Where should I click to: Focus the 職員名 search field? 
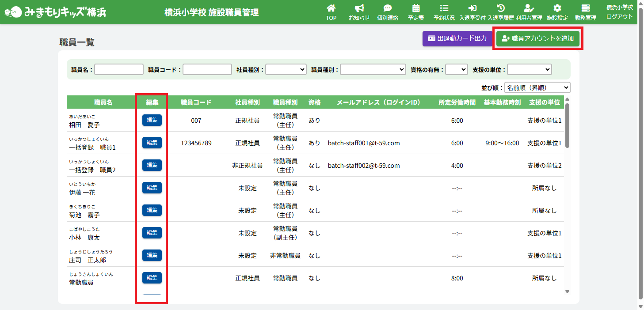(x=119, y=69)
